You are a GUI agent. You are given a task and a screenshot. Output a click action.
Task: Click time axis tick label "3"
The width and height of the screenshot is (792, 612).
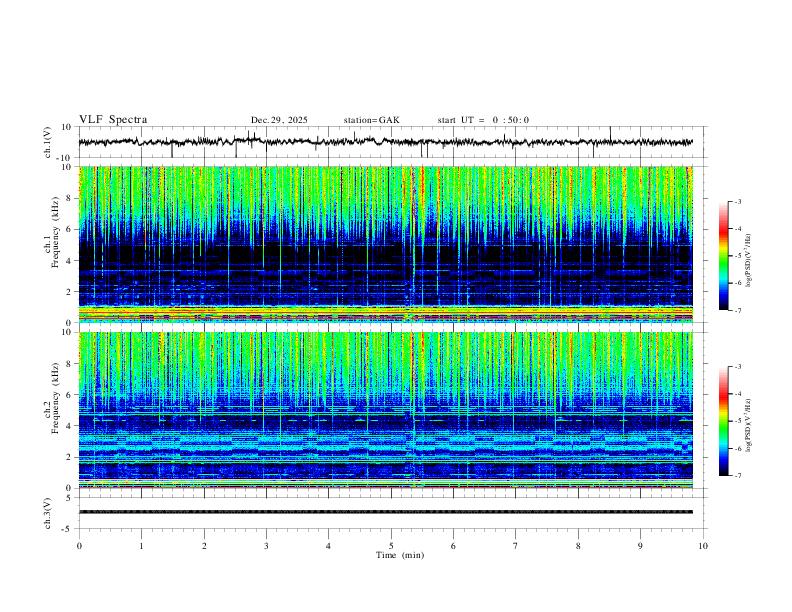[x=266, y=546]
